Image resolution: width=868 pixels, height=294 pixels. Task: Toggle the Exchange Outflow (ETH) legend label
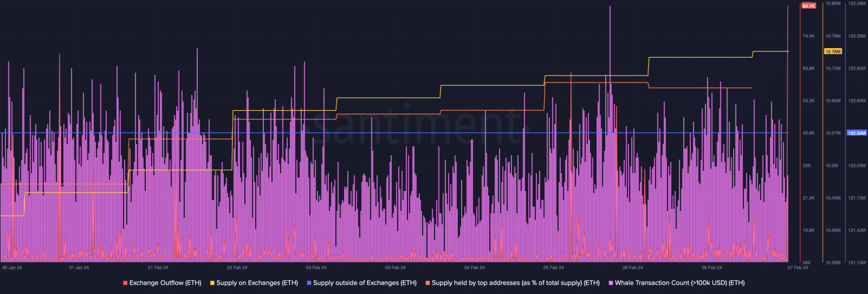pyautogui.click(x=165, y=283)
